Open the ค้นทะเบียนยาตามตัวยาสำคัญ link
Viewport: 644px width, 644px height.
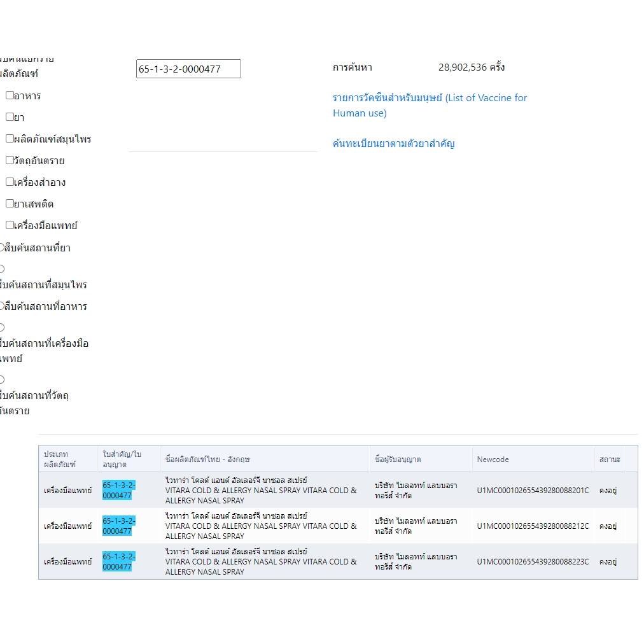393,143
